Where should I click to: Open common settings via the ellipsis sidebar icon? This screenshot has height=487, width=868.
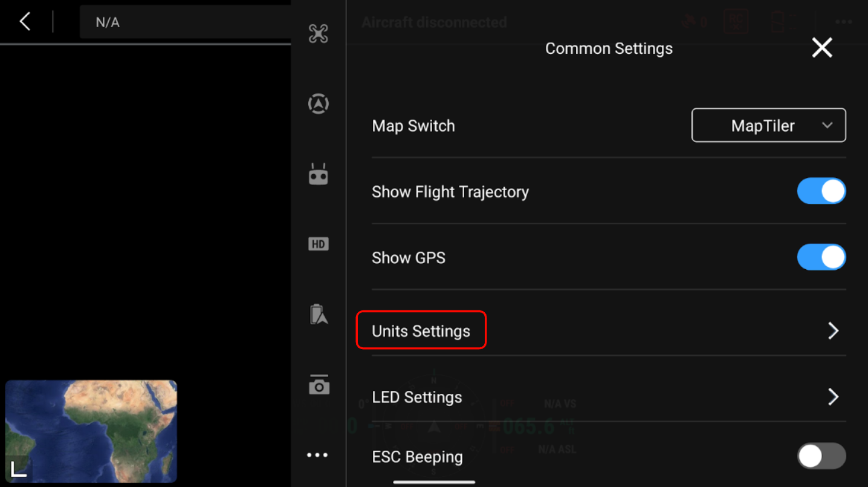pyautogui.click(x=317, y=454)
